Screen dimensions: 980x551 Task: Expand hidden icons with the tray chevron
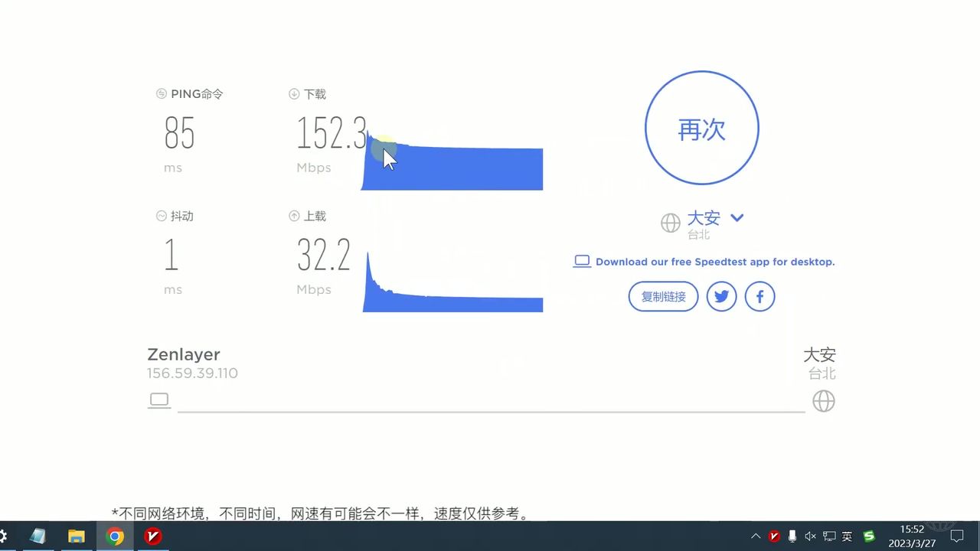pos(755,536)
